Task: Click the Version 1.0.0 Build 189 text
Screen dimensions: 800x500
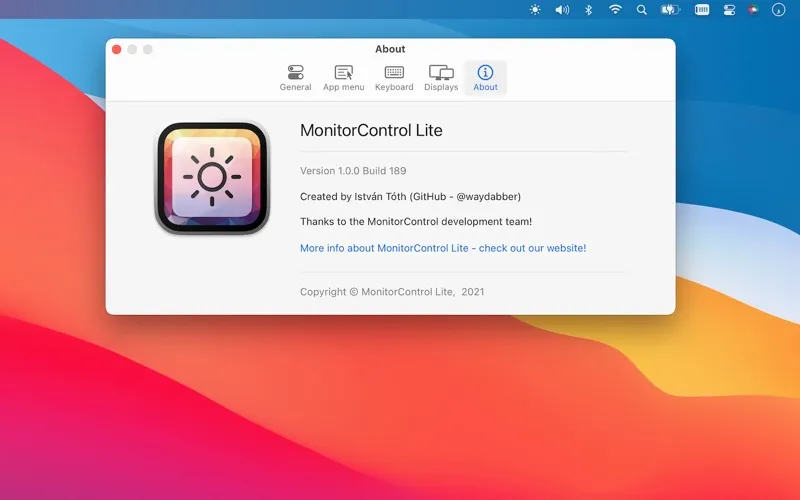Action: tap(353, 171)
